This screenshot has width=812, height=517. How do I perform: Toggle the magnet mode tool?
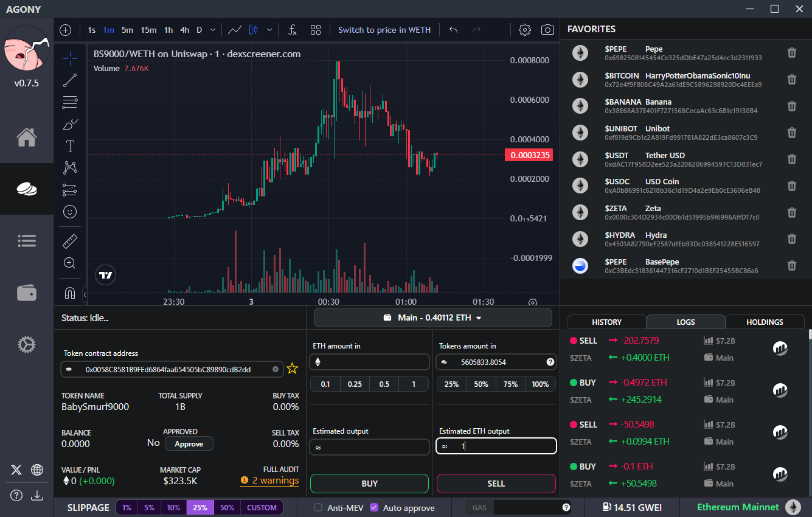[x=70, y=293]
